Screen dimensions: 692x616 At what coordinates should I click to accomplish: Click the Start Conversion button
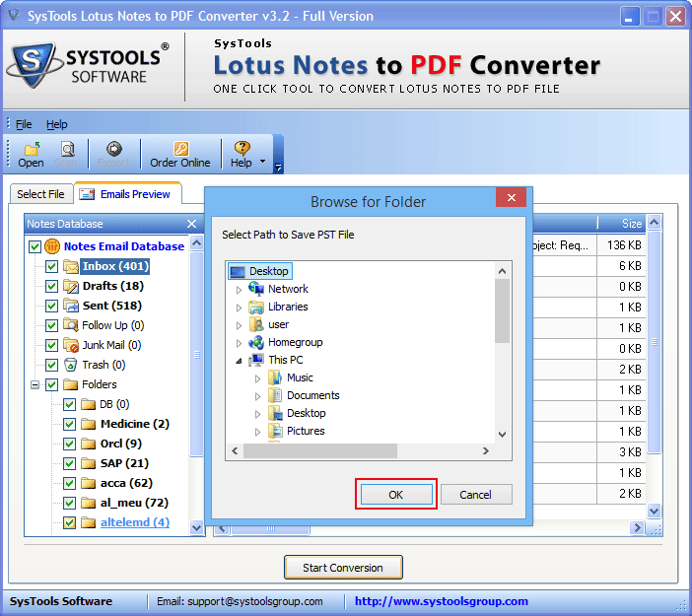click(x=343, y=568)
